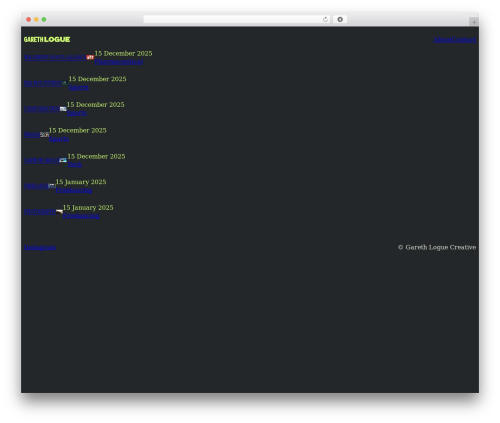
Task: Open the browser extension round icon
Action: coord(340,20)
